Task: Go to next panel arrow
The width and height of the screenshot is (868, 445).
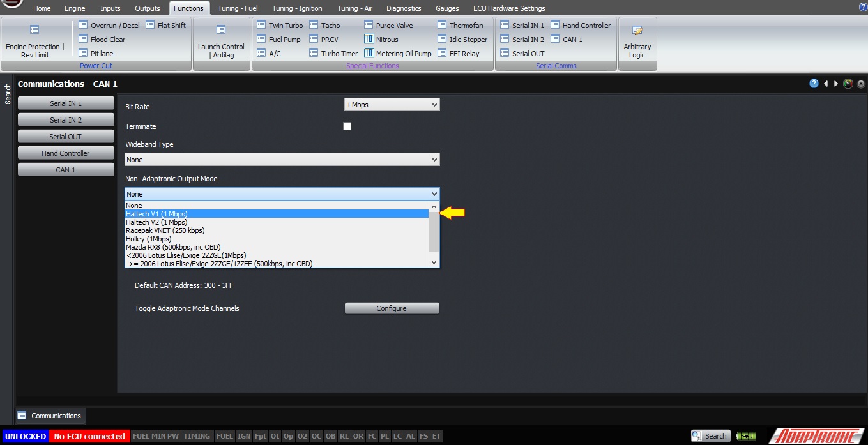Action: point(836,84)
